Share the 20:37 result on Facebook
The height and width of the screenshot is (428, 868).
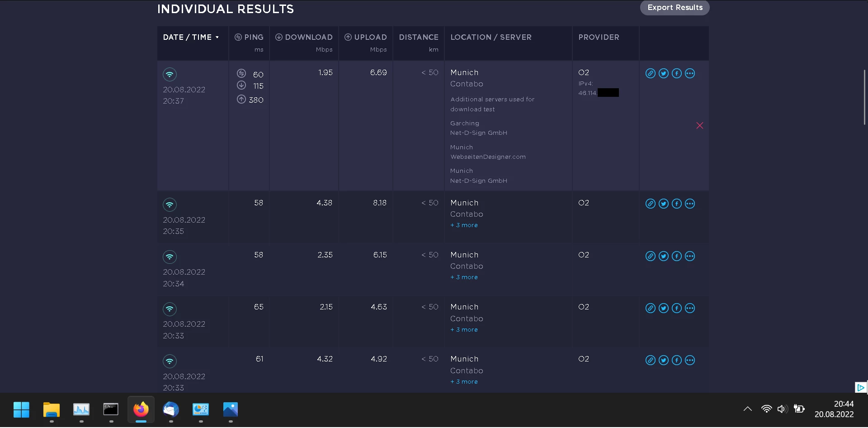676,73
